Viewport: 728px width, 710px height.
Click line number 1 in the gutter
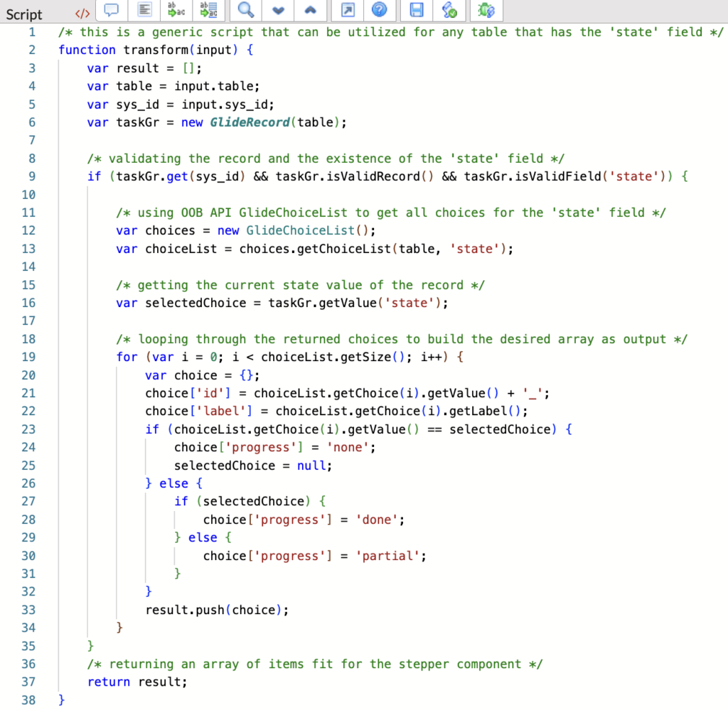[x=31, y=32]
